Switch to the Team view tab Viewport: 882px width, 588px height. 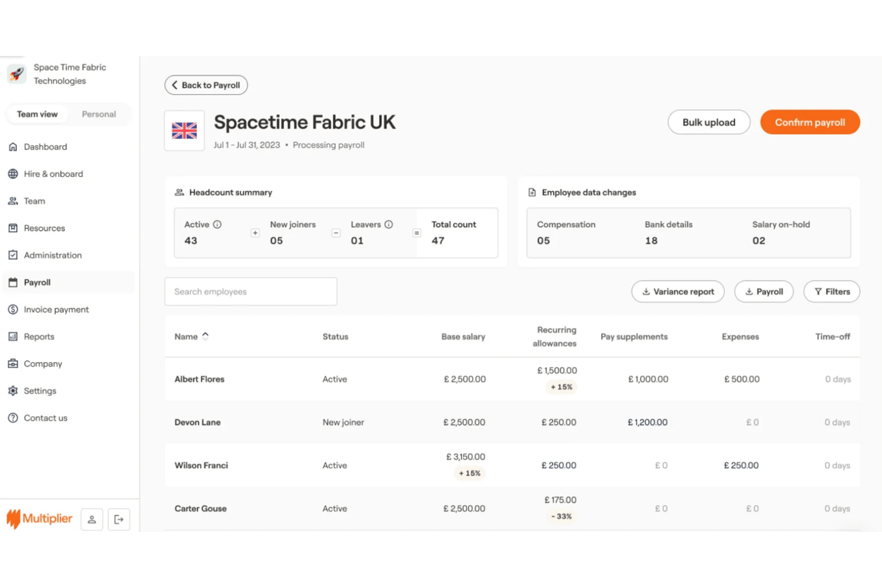coord(37,114)
